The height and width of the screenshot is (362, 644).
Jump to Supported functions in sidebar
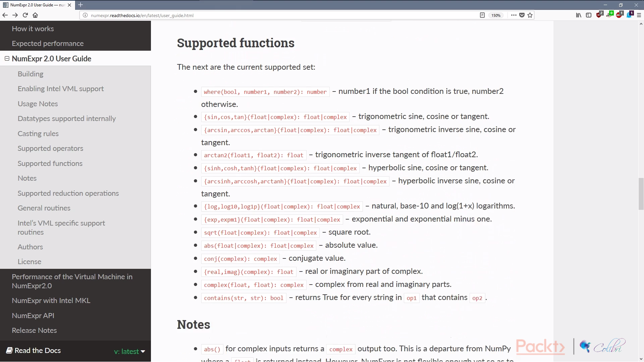pyautogui.click(x=50, y=164)
